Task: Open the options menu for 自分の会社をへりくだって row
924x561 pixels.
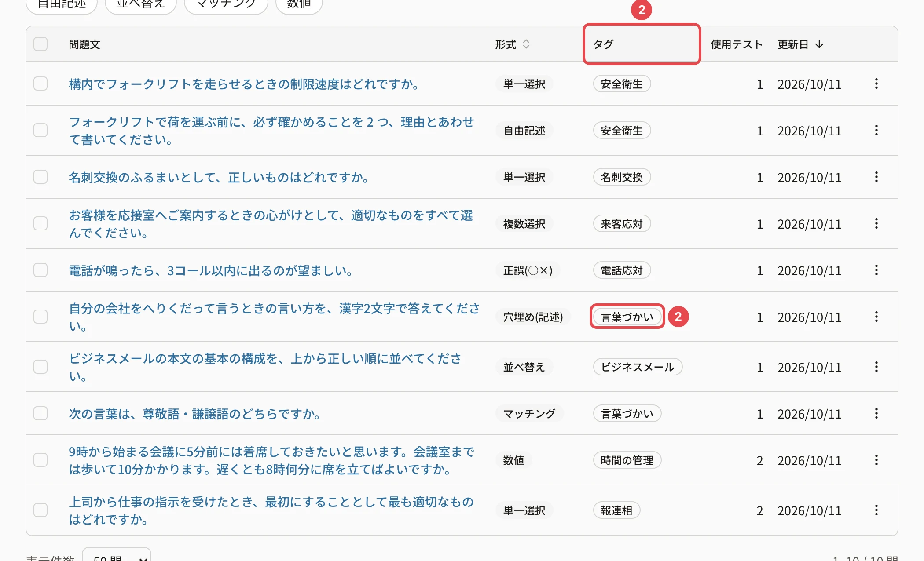Action: (x=876, y=317)
